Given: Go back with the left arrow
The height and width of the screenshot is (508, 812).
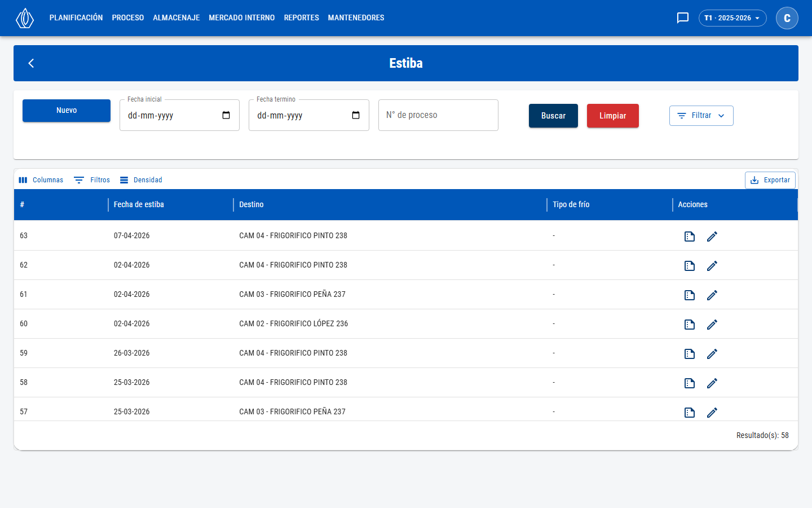Looking at the screenshot, I should (31, 63).
